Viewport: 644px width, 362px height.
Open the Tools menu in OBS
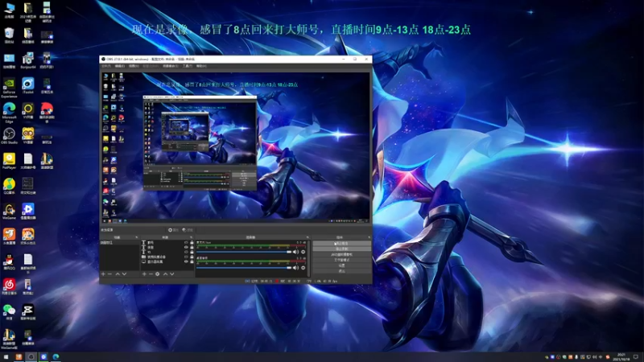point(187,66)
